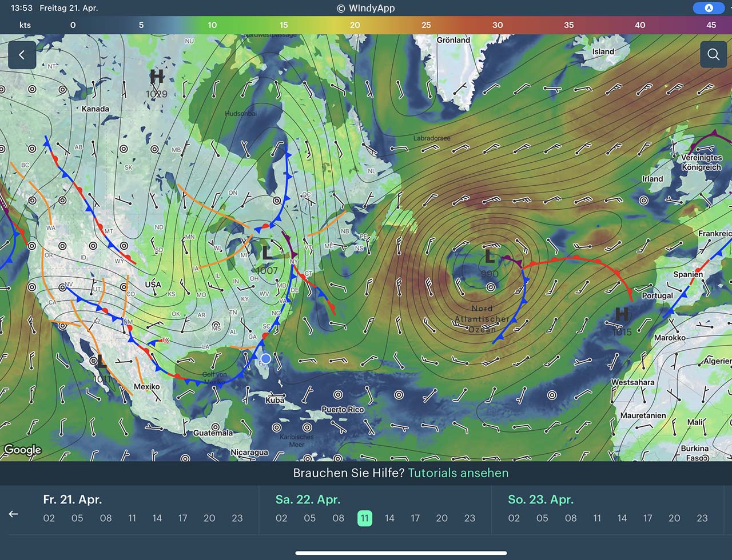
Task: Select the blue location dot near Florida
Action: (x=265, y=358)
